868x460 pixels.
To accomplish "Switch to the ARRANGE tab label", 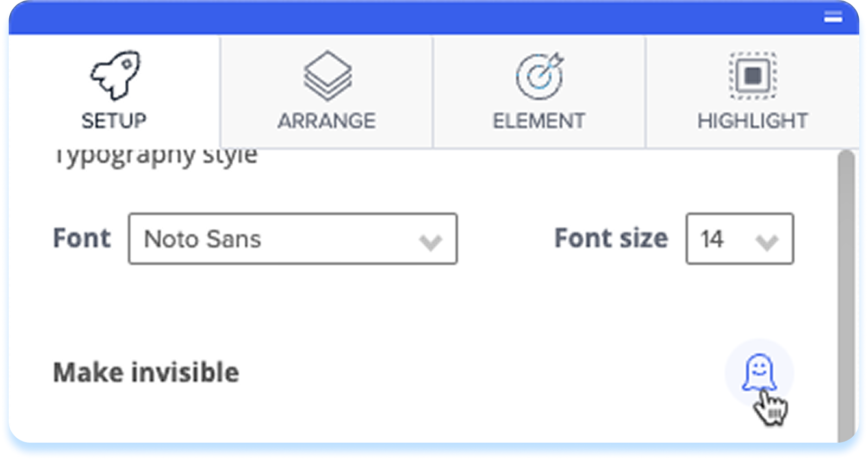I will [327, 121].
